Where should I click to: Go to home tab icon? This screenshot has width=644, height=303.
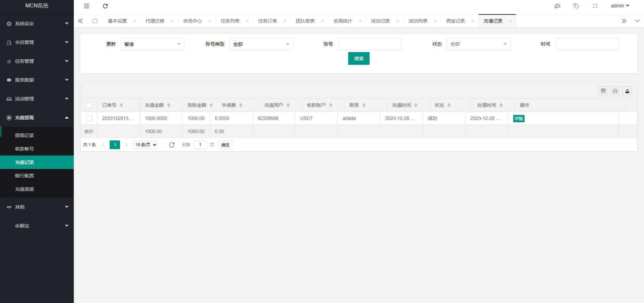click(x=95, y=21)
